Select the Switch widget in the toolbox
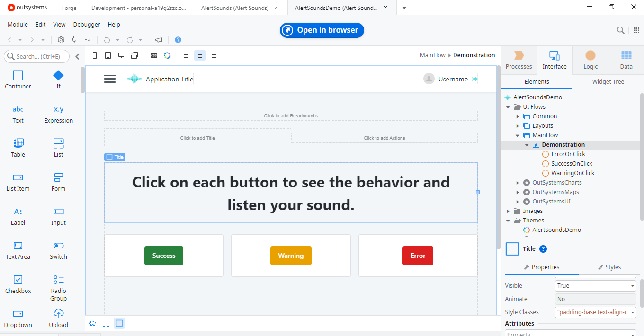The image size is (644, 336). point(58,250)
